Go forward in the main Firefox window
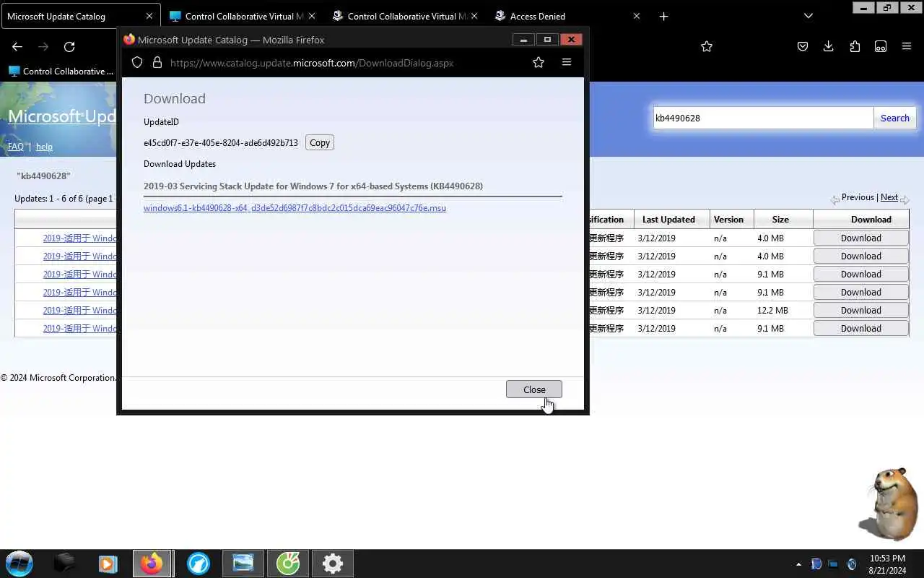The height and width of the screenshot is (578, 924). tap(43, 46)
